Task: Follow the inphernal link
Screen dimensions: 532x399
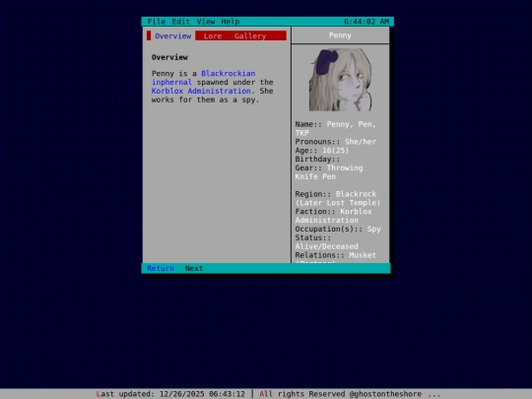Action: point(171,82)
